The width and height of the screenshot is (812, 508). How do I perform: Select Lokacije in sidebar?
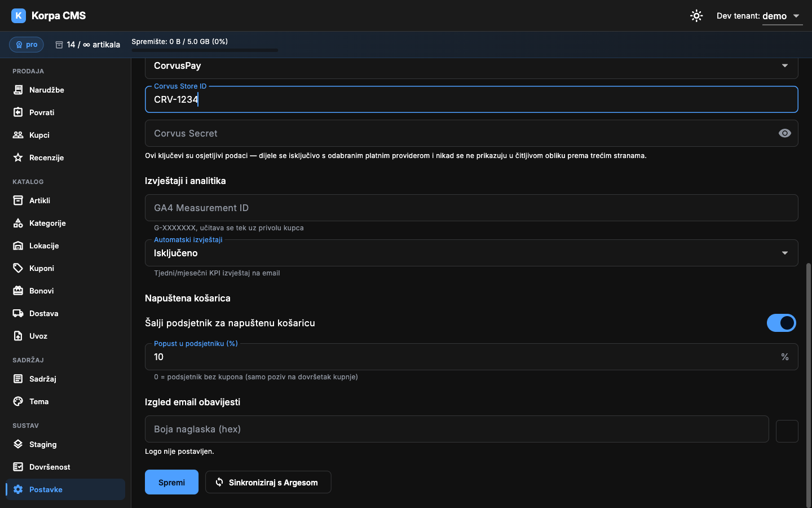click(x=65, y=246)
